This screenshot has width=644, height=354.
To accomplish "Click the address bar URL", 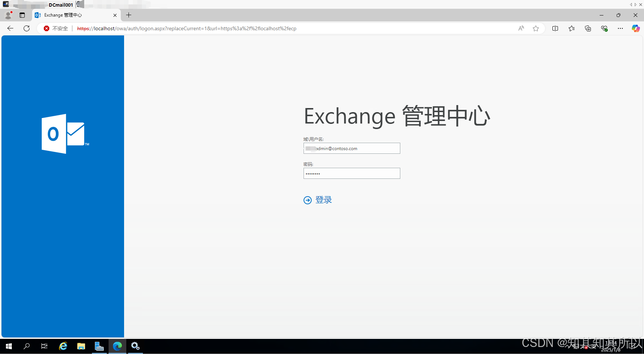I will click(x=186, y=28).
